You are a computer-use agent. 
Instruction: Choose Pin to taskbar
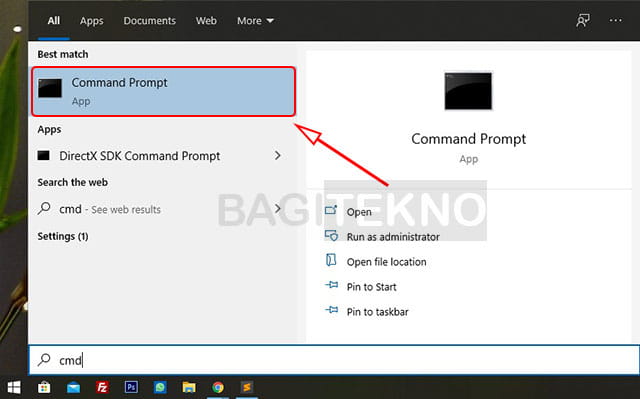[378, 312]
